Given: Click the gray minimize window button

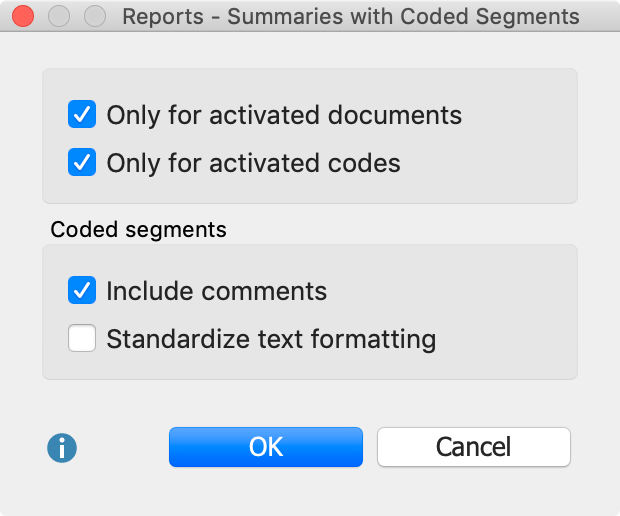Looking at the screenshot, I should pos(59,16).
